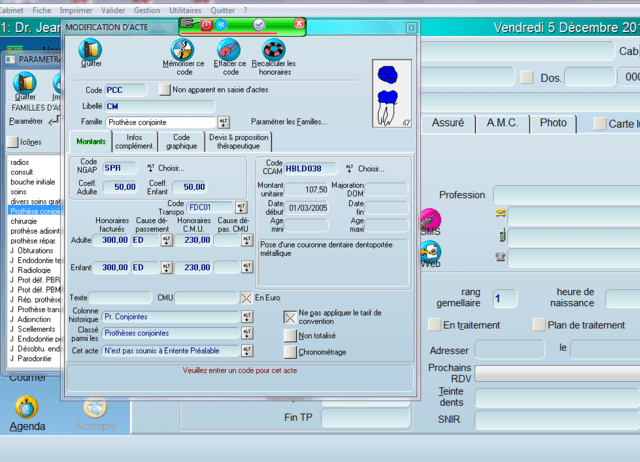Switch to the Code graphique tab
This screenshot has width=640, height=462.
click(x=183, y=142)
